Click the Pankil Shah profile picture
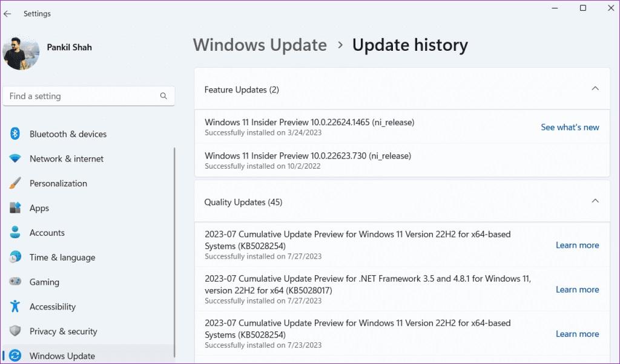 coord(21,54)
